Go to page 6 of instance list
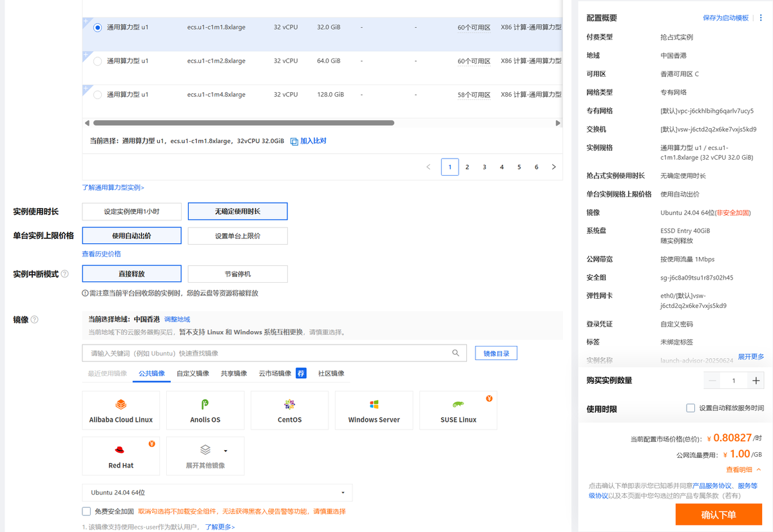The height and width of the screenshot is (532, 773). 536,167
